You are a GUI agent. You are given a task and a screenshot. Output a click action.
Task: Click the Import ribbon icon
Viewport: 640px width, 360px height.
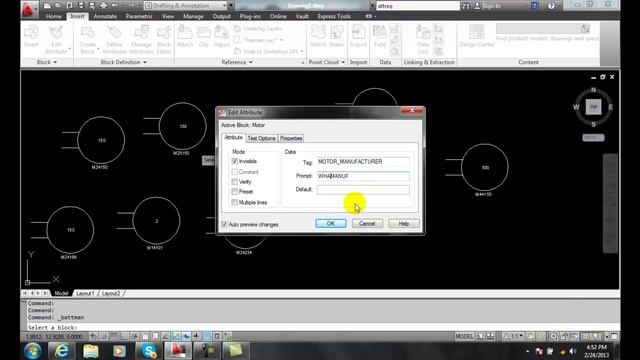(358, 32)
